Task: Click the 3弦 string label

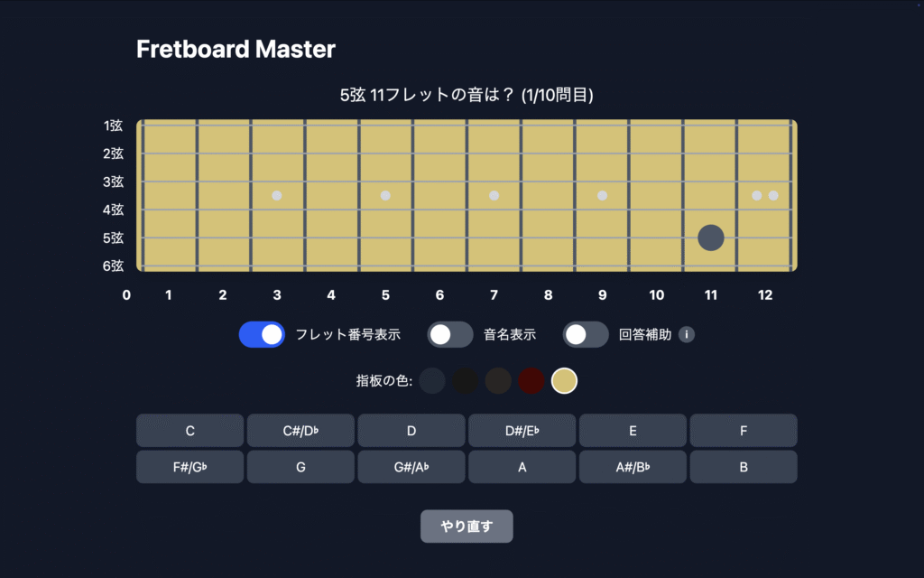Action: [113, 182]
